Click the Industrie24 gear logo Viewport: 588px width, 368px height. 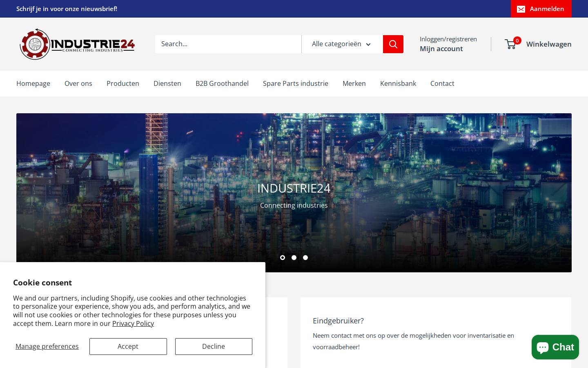pyautogui.click(x=77, y=44)
